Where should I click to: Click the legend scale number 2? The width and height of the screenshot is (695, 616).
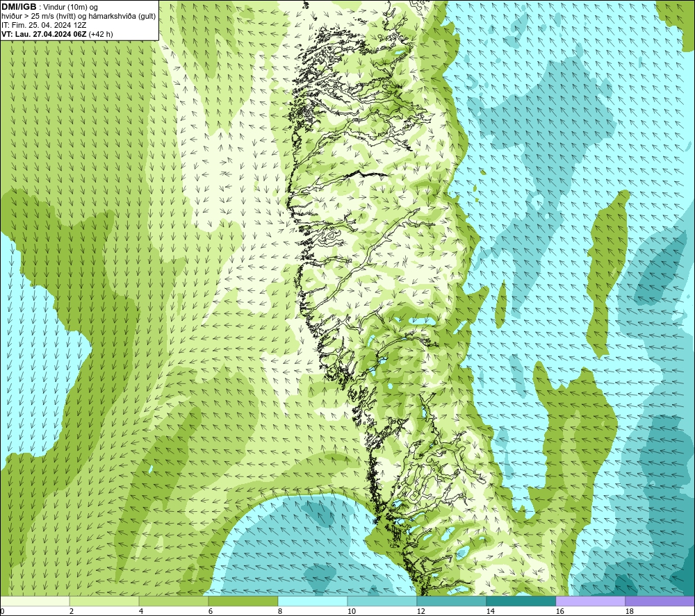[72, 612]
